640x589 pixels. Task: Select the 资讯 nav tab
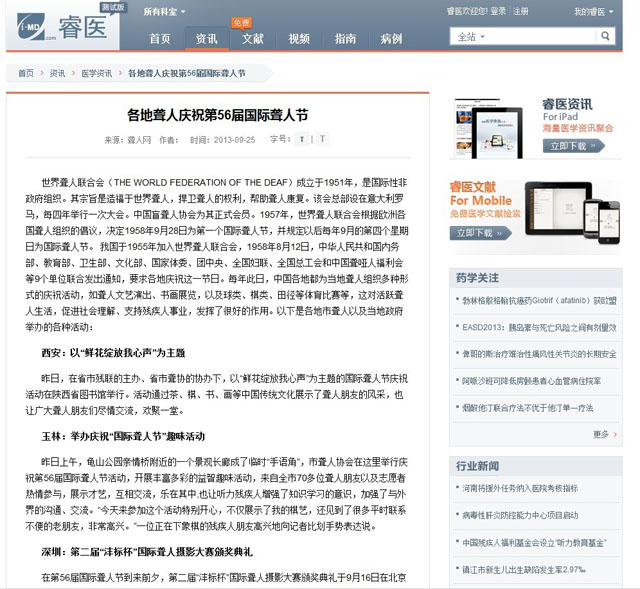(206, 39)
